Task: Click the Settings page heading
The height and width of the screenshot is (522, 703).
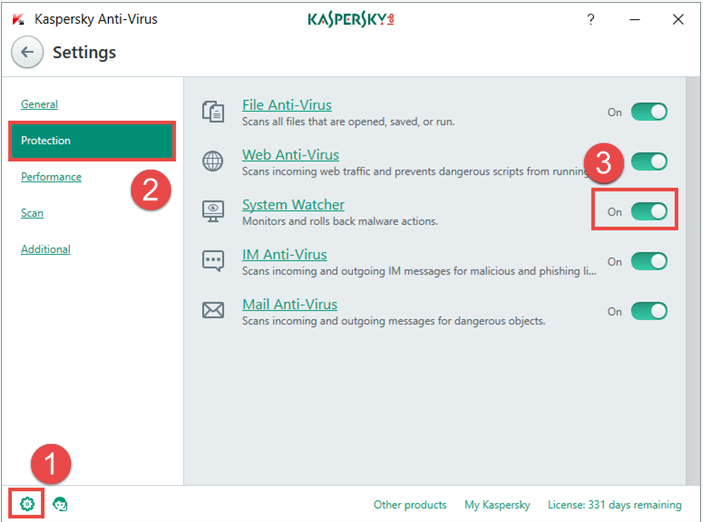Action: pyautogui.click(x=84, y=52)
